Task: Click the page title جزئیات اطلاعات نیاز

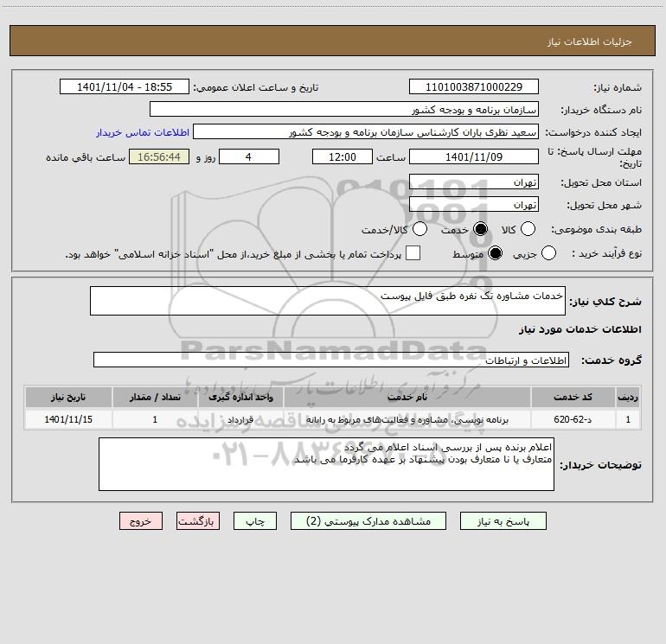Action: tap(590, 41)
